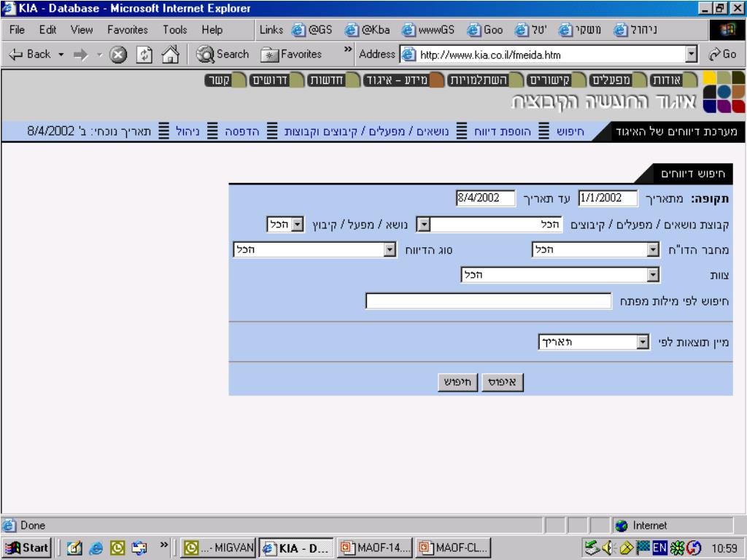Viewport: 747px width, 560px height.
Task: Open the wwwGS link in Links bar
Action: click(427, 29)
